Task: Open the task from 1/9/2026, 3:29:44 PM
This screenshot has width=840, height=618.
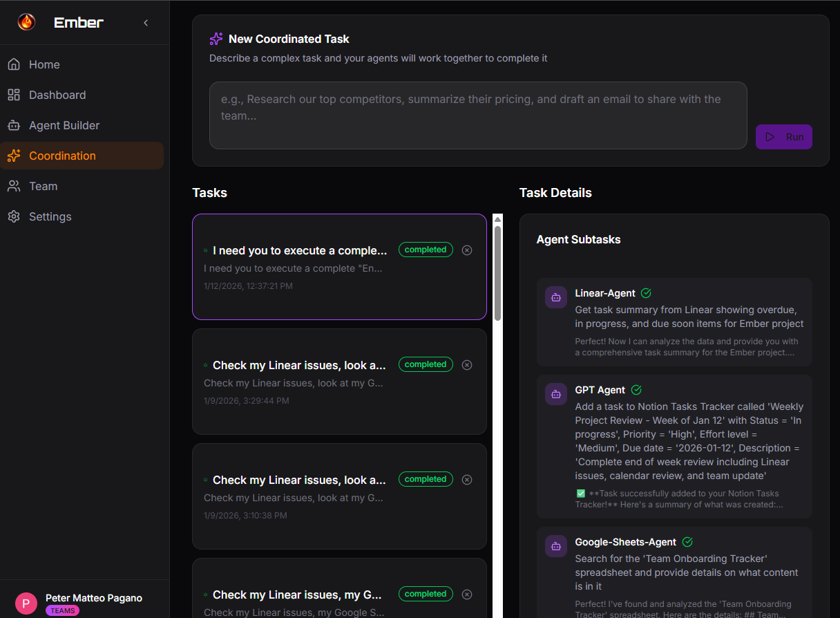Action: coord(339,382)
